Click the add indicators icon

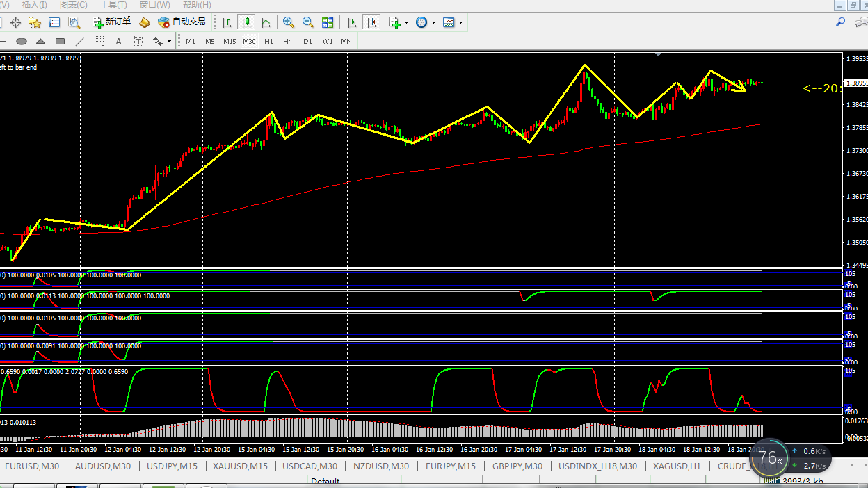coord(395,22)
